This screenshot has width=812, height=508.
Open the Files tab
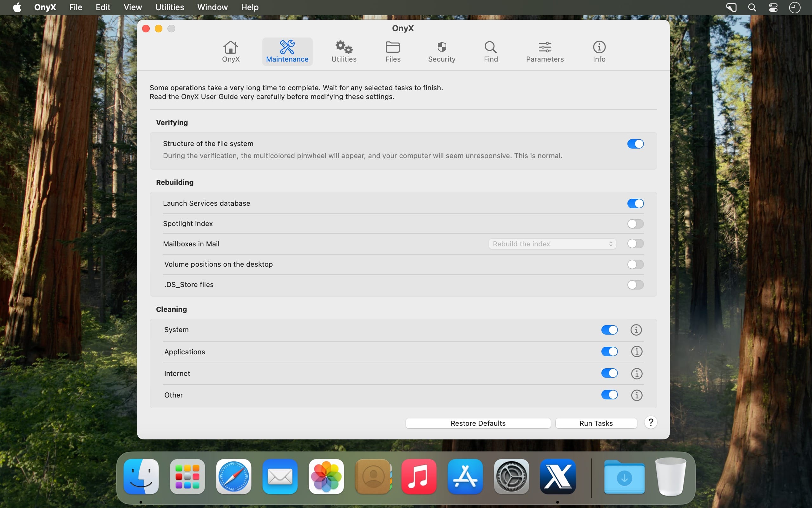pyautogui.click(x=393, y=52)
